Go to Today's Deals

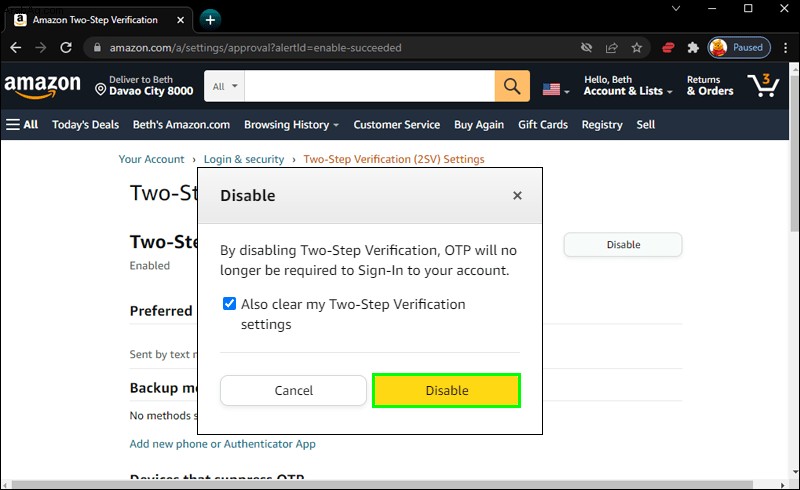(85, 125)
